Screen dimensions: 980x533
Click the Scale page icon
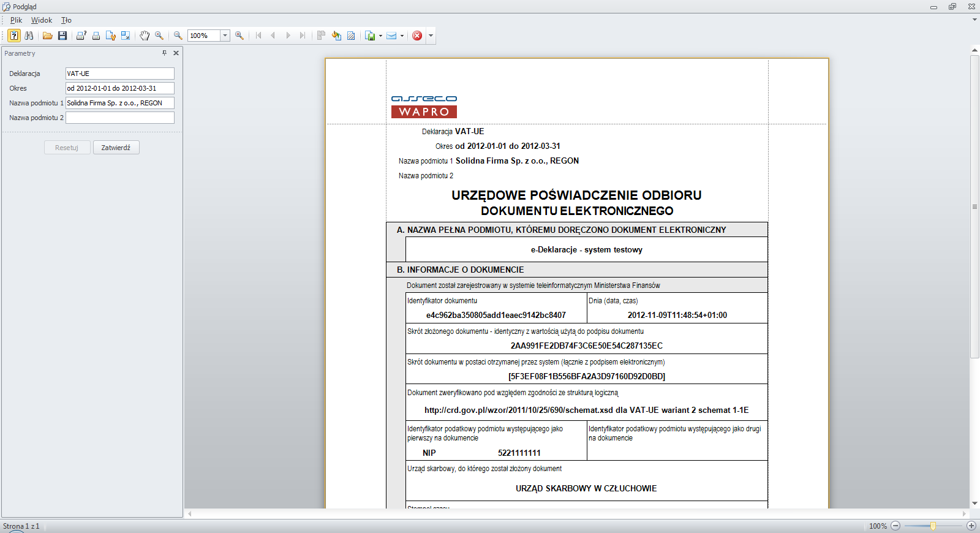coord(126,36)
